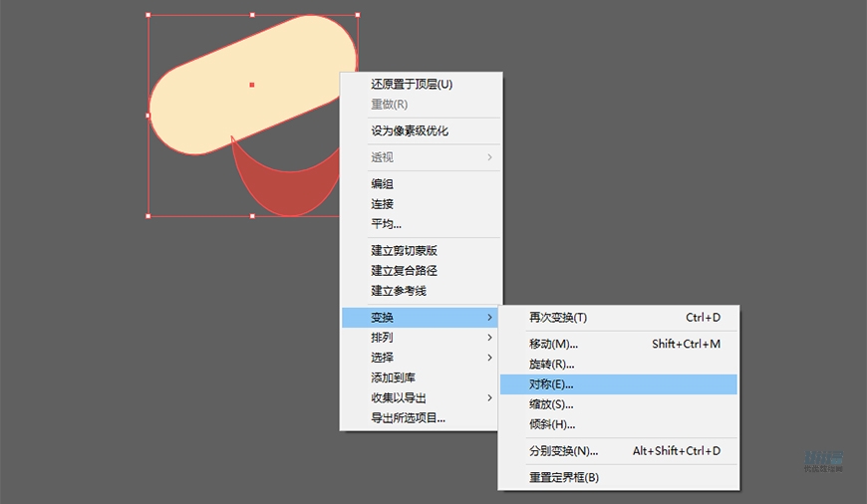Choose 缩放(S)... option
Screen dimensions: 867x504
click(x=551, y=404)
